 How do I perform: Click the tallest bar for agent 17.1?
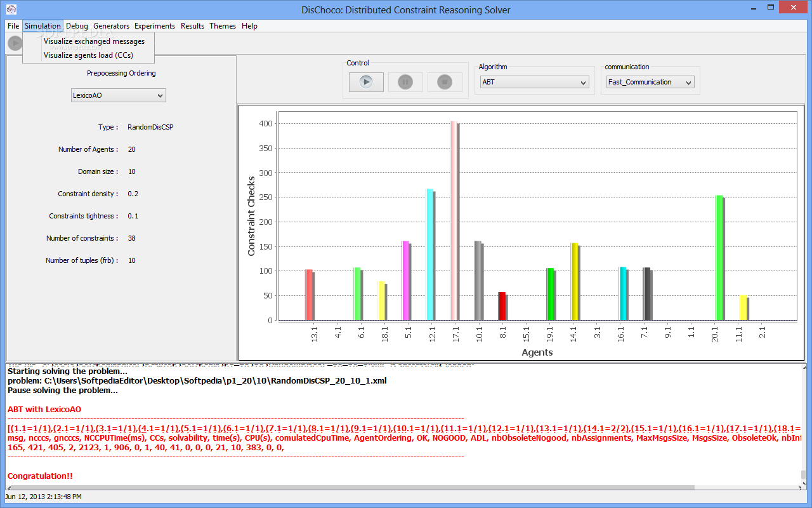click(454, 220)
